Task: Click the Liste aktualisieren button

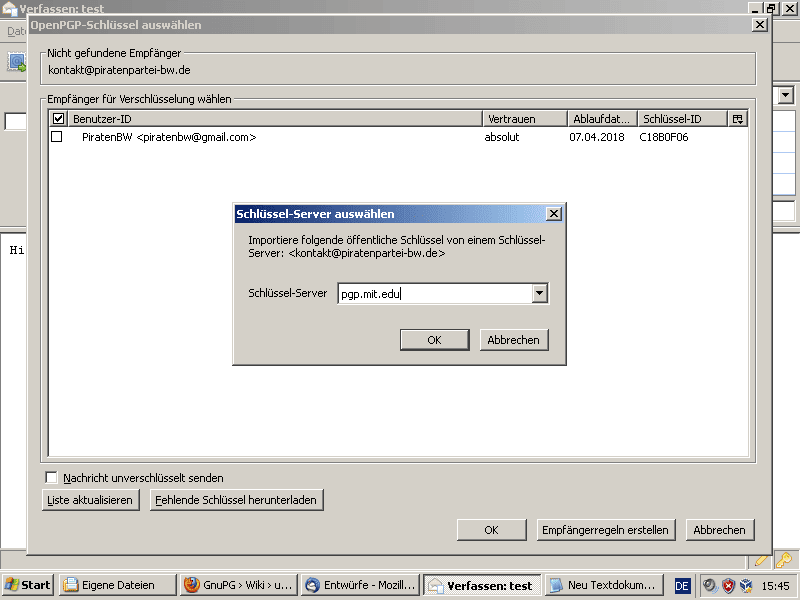Action: (90, 500)
